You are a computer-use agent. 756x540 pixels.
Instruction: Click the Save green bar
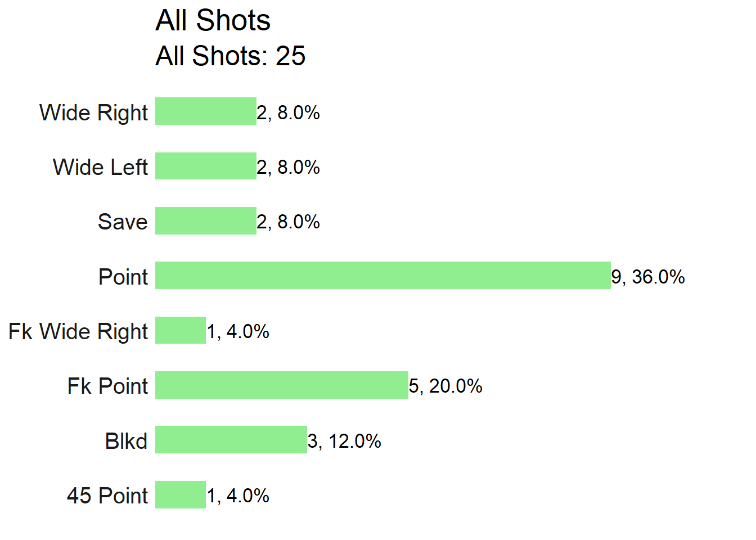(206, 220)
